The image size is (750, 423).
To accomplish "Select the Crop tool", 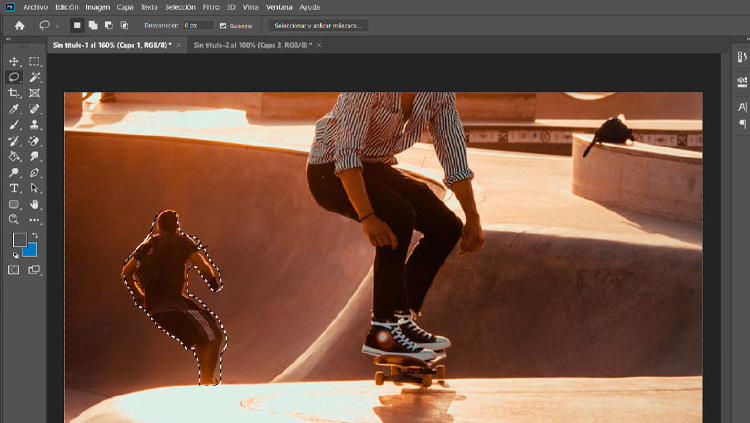I will click(x=14, y=93).
